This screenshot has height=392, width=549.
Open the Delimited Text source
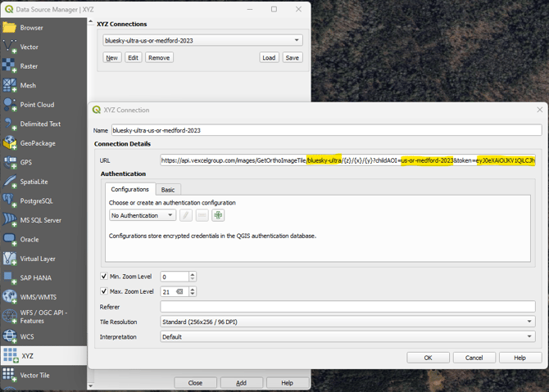pos(43,124)
